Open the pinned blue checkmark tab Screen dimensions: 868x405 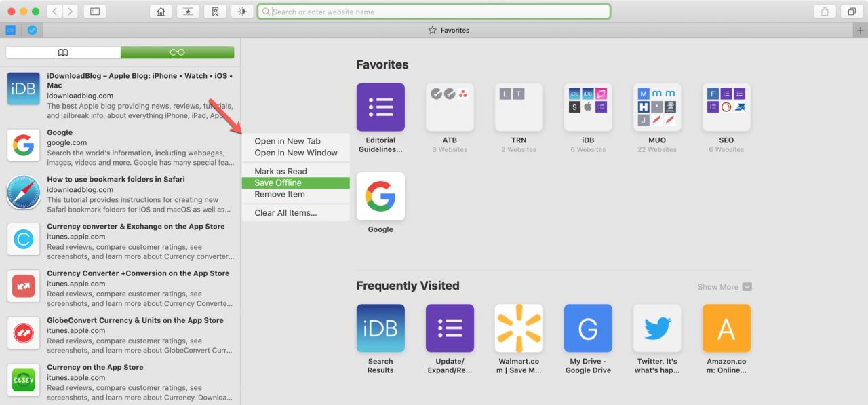(32, 31)
